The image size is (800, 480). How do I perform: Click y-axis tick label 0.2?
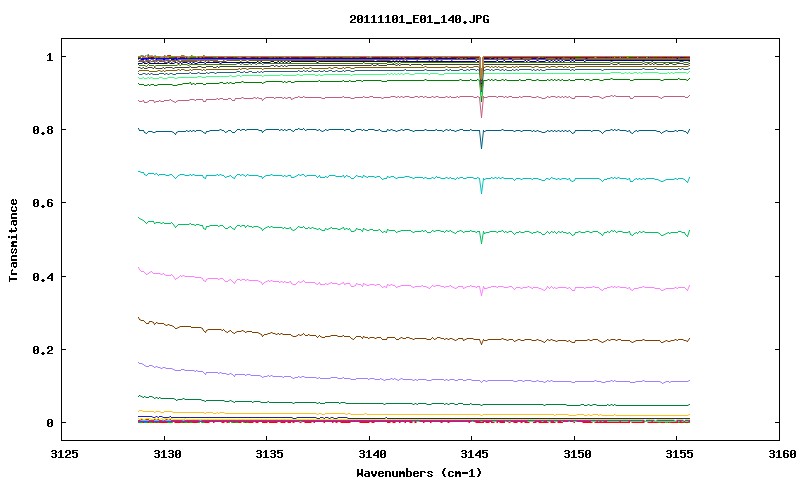(x=43, y=350)
